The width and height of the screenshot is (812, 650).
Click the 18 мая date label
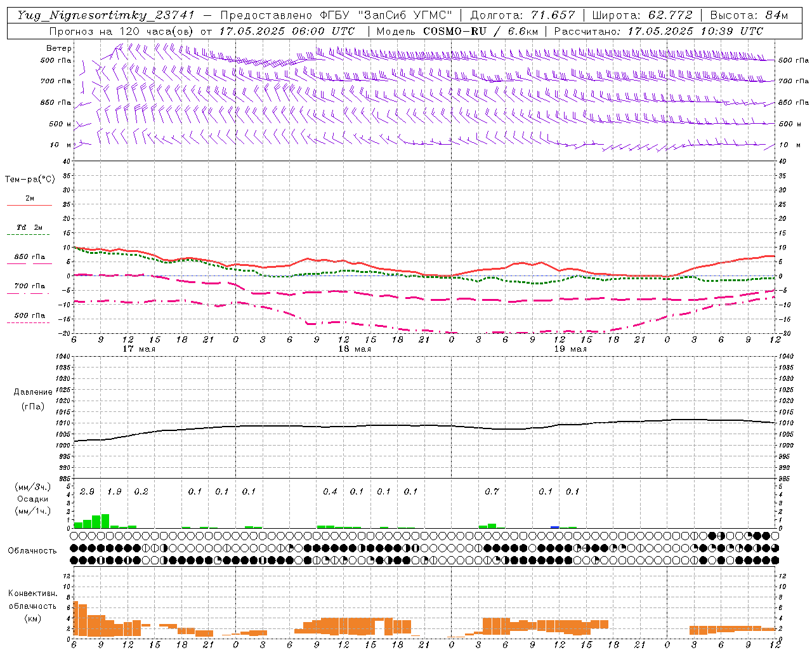click(x=355, y=349)
